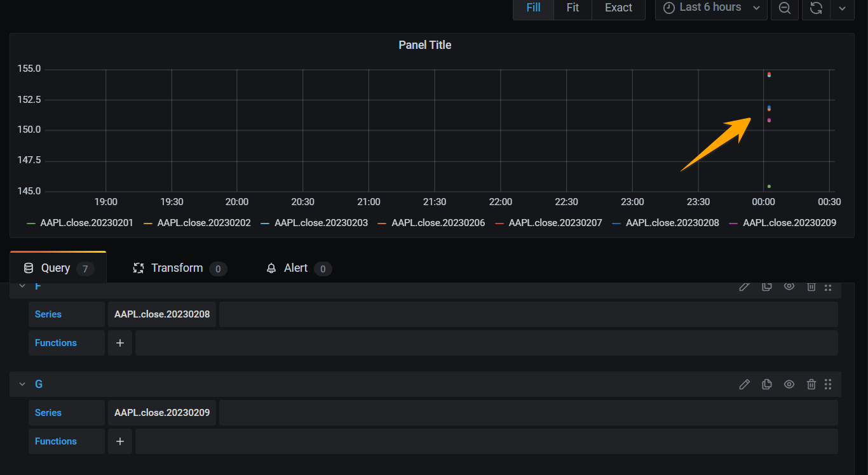The width and height of the screenshot is (868, 475).
Task: Click the clock icon in the time picker
Action: pyautogui.click(x=669, y=8)
